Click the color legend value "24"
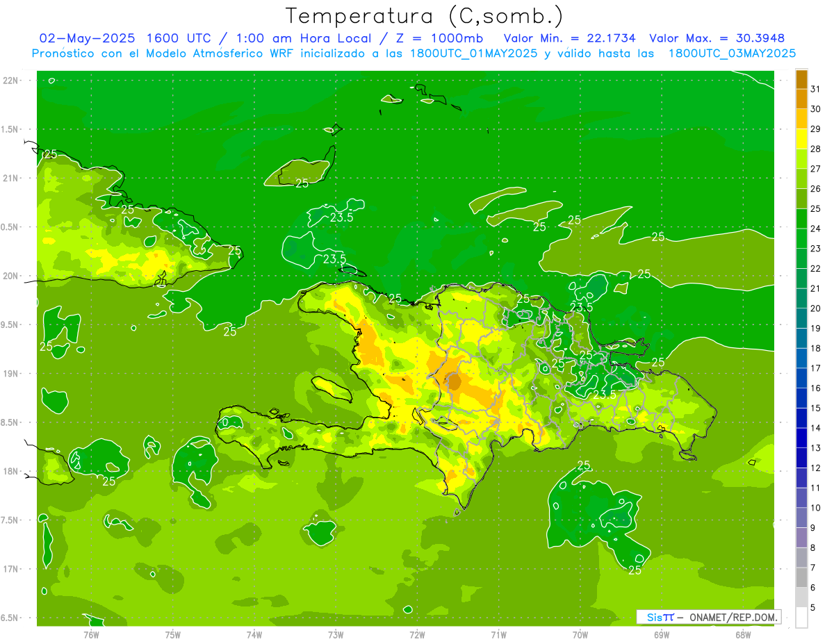The image size is (834, 644). [x=816, y=229]
